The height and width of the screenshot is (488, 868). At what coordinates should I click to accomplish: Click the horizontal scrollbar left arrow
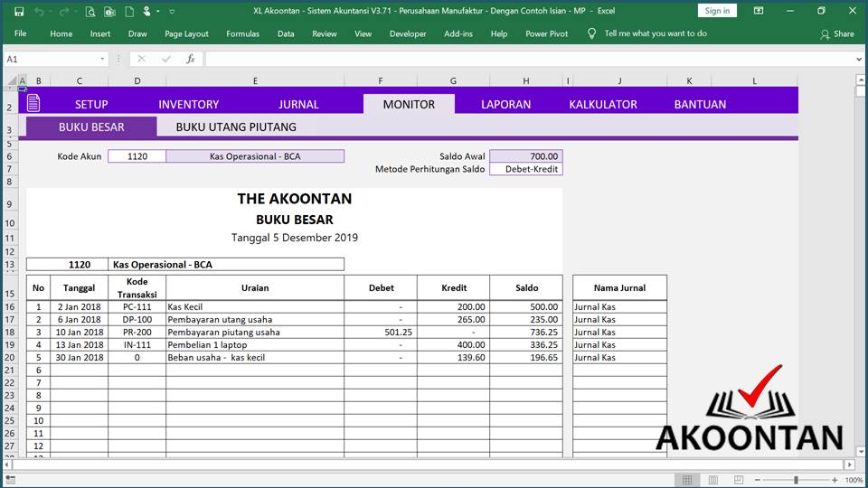tap(7, 465)
